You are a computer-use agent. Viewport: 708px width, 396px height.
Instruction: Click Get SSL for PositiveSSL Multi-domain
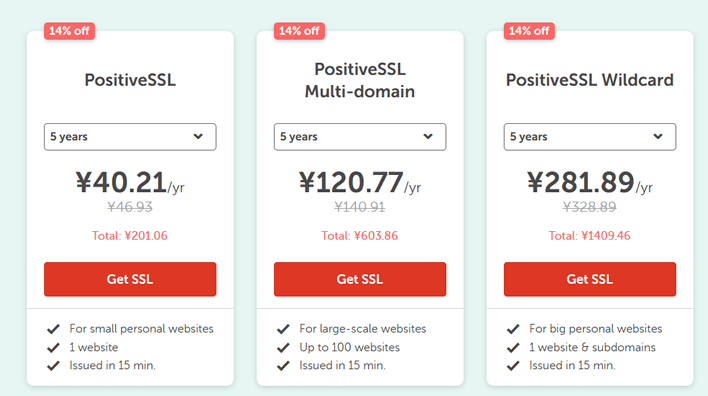pos(360,279)
